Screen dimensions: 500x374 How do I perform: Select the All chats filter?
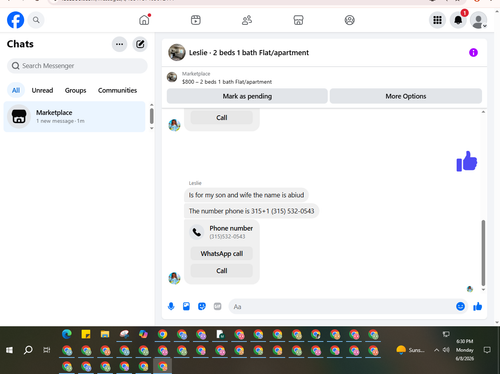tap(16, 90)
